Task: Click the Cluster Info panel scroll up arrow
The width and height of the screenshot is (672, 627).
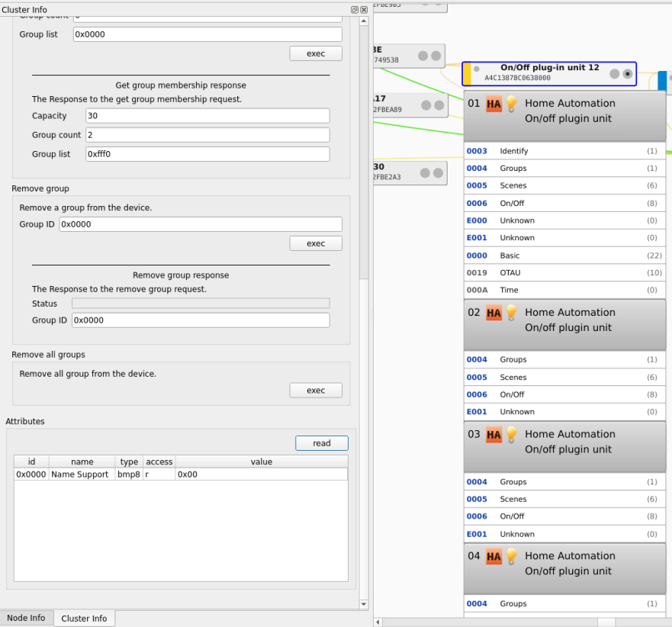Action: pyautogui.click(x=364, y=21)
